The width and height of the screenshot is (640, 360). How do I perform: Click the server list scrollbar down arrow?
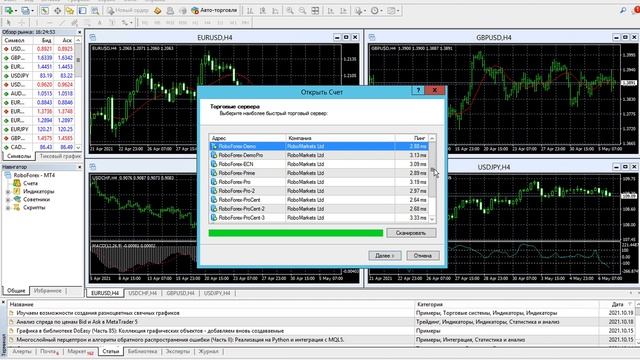pyautogui.click(x=432, y=219)
